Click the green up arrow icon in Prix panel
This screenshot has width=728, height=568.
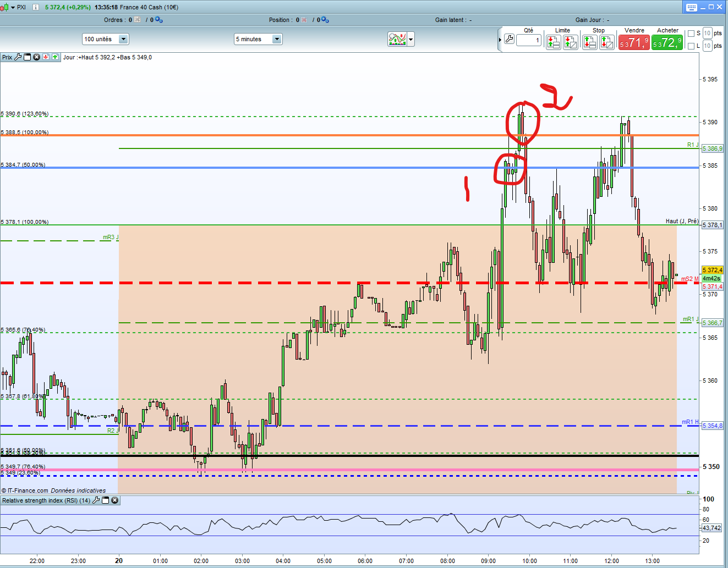[55, 57]
